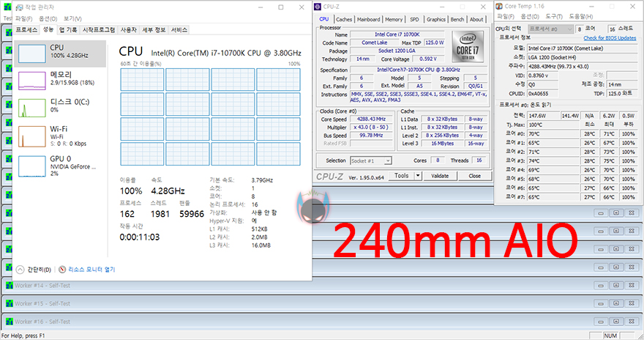The height and width of the screenshot is (340, 644).
Task: Click the 코어 #3 temperature value 74°C
Action: (553, 161)
